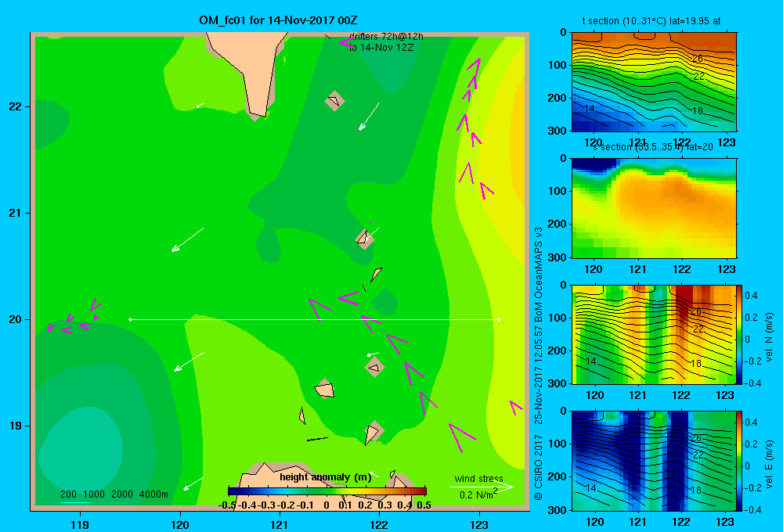Click the large magenta arrow near 121.7E, 20.2N
The height and width of the screenshot is (532, 783).
click(x=348, y=298)
